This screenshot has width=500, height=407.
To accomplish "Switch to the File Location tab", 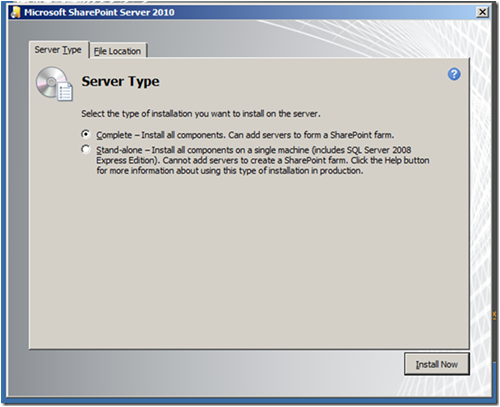I will [117, 51].
